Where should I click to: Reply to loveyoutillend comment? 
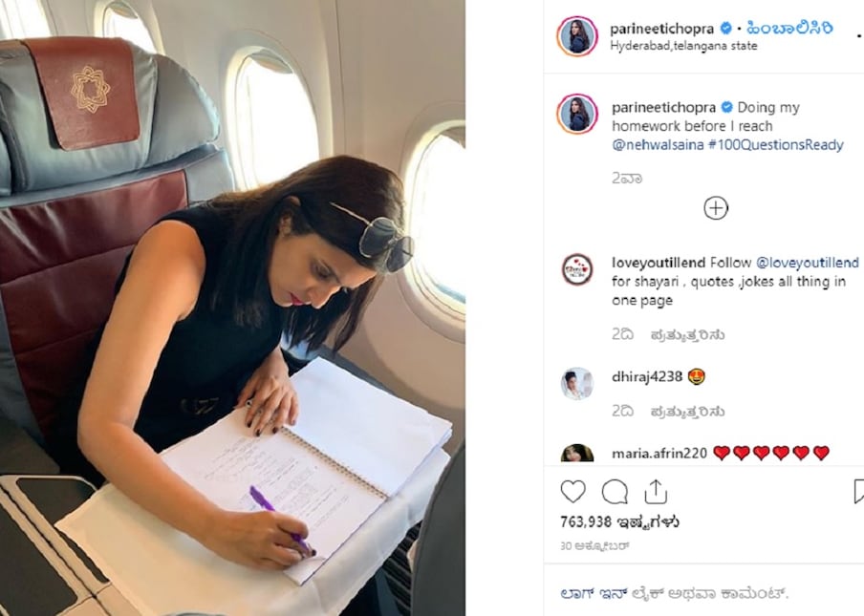(x=687, y=334)
